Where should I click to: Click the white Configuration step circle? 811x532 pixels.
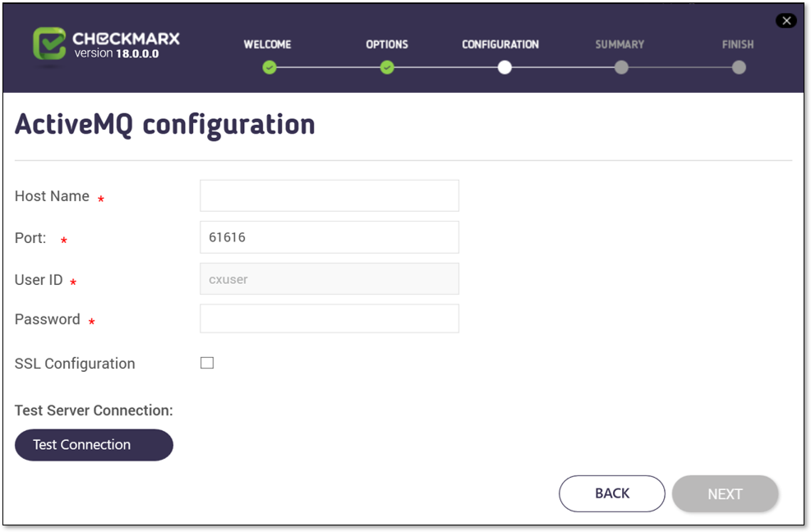point(505,67)
